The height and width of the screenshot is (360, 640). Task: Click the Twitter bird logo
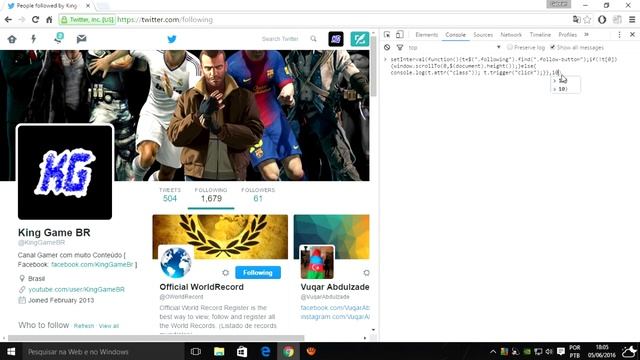point(172,39)
